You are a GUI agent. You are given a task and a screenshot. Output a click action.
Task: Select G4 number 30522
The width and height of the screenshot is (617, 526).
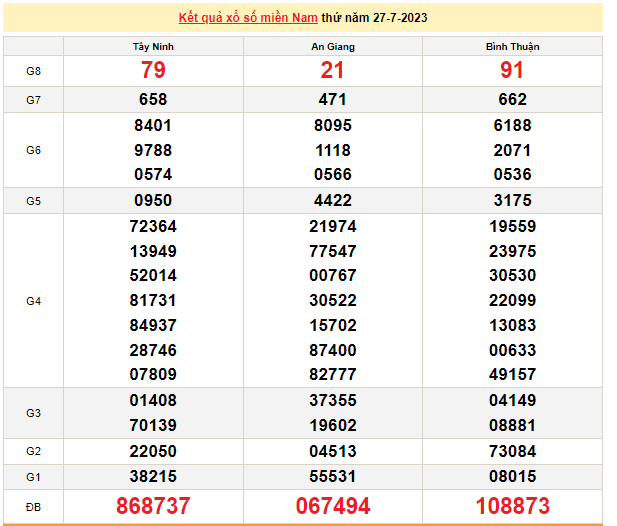333,300
